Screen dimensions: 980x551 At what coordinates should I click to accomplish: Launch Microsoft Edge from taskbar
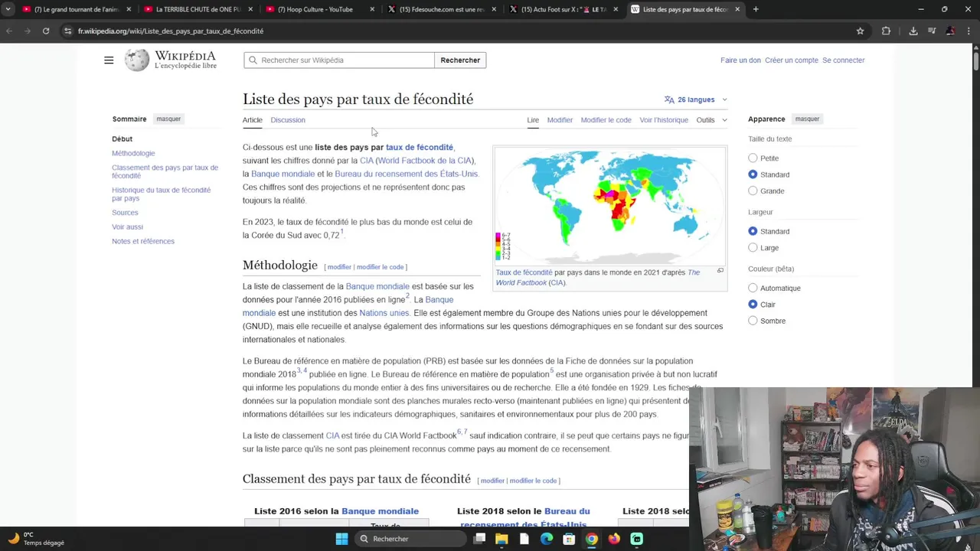click(x=547, y=539)
